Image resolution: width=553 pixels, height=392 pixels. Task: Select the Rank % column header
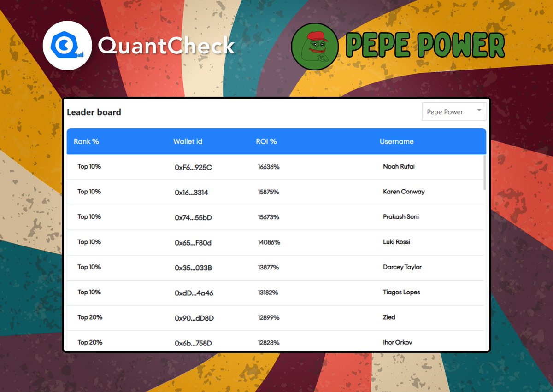tap(86, 141)
